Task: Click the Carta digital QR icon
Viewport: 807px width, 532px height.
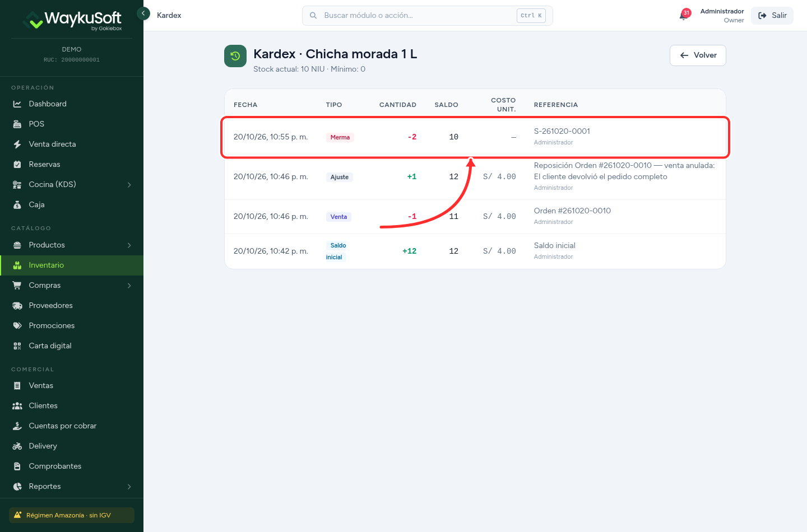Action: coord(17,346)
